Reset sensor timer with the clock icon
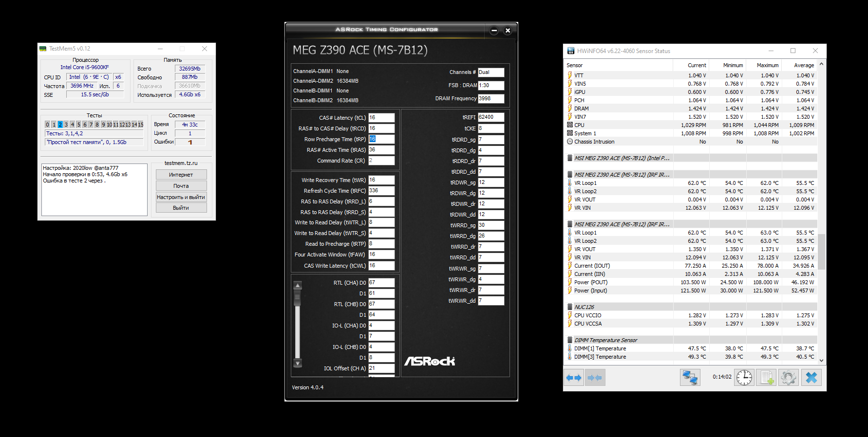Screen dimensions: 868x437 pos(744,378)
